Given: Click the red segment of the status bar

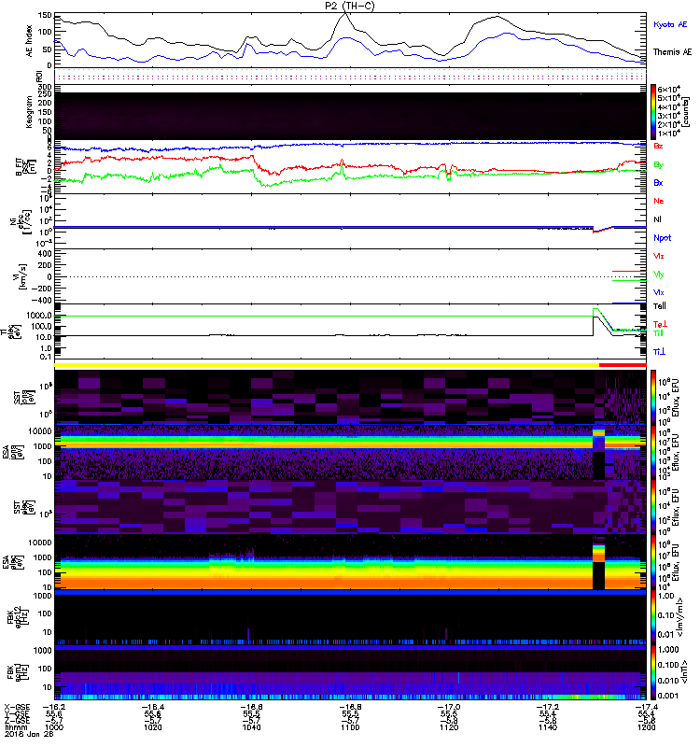Looking at the screenshot, I should [x=623, y=365].
